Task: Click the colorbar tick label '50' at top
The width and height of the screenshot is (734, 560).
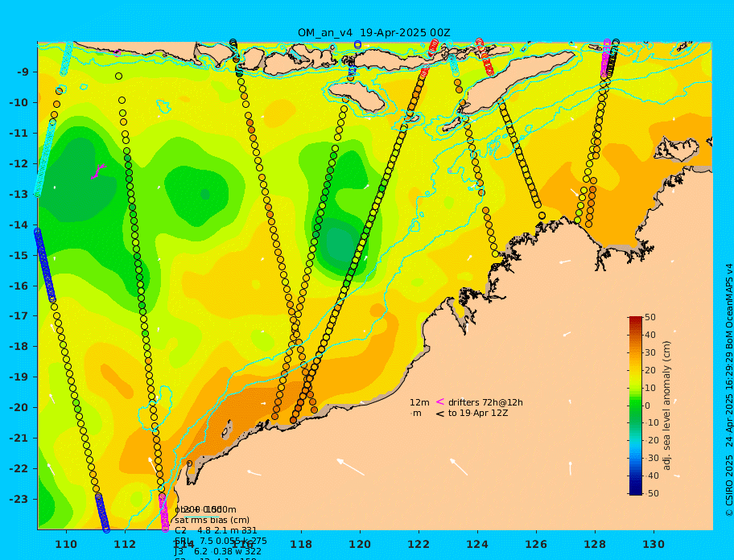Action: [650, 318]
